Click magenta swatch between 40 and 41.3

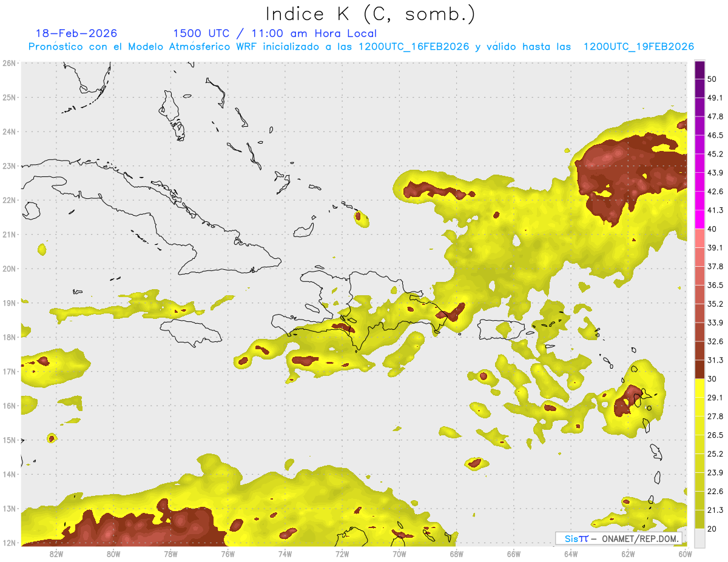pos(699,219)
